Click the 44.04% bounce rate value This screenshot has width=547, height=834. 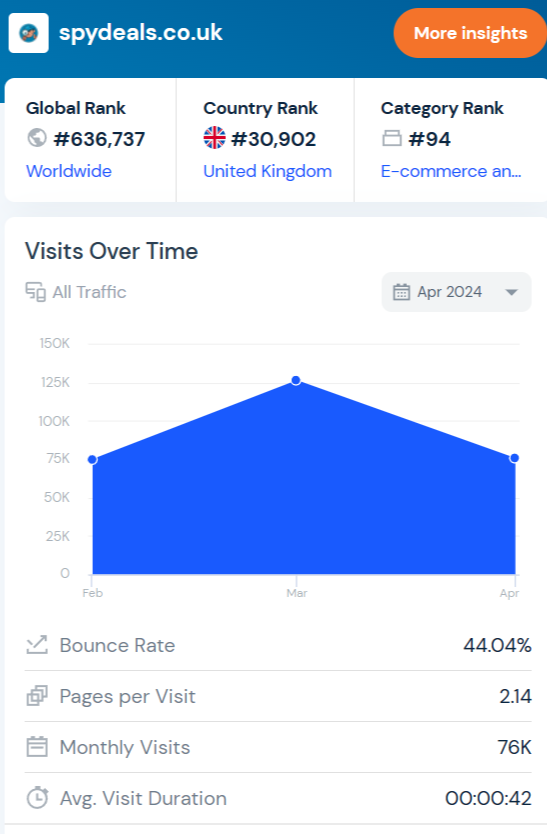(x=497, y=645)
